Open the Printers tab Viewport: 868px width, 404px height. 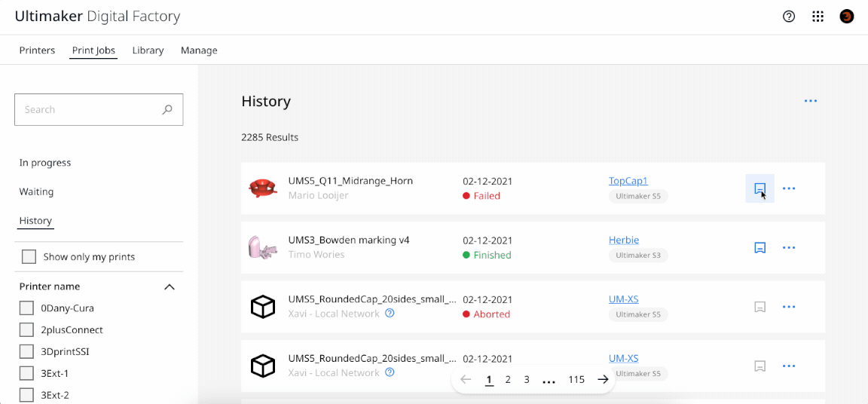(x=37, y=50)
